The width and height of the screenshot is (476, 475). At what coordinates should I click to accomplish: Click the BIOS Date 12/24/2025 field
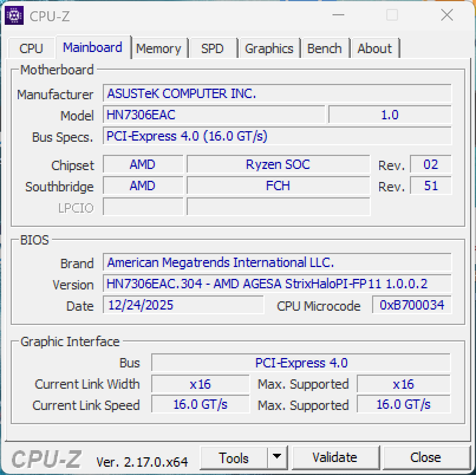(183, 305)
